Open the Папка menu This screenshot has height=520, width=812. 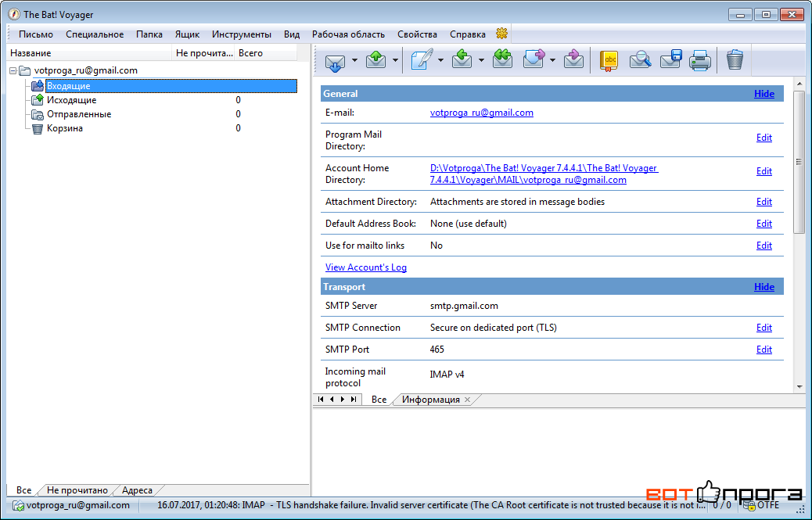(x=149, y=34)
